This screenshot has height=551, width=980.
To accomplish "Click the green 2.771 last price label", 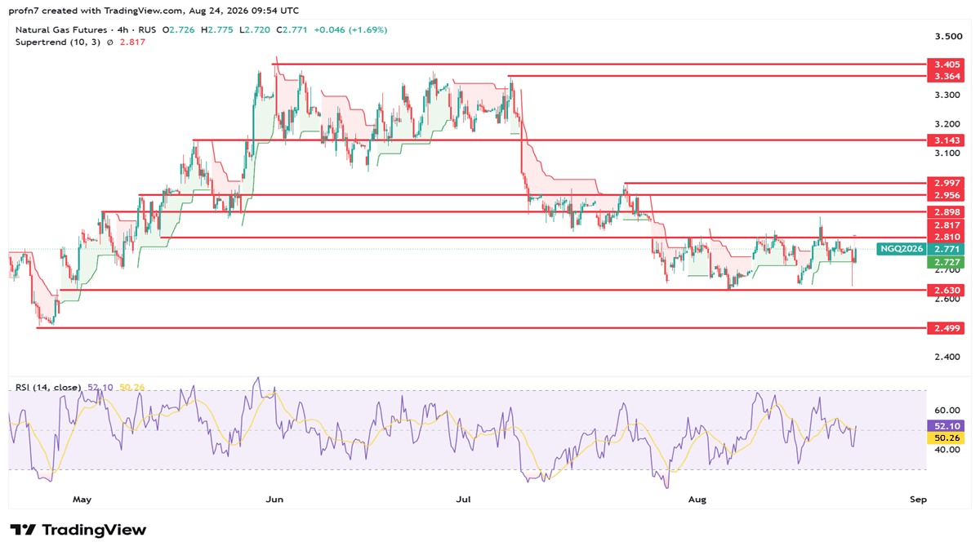I will (x=946, y=249).
